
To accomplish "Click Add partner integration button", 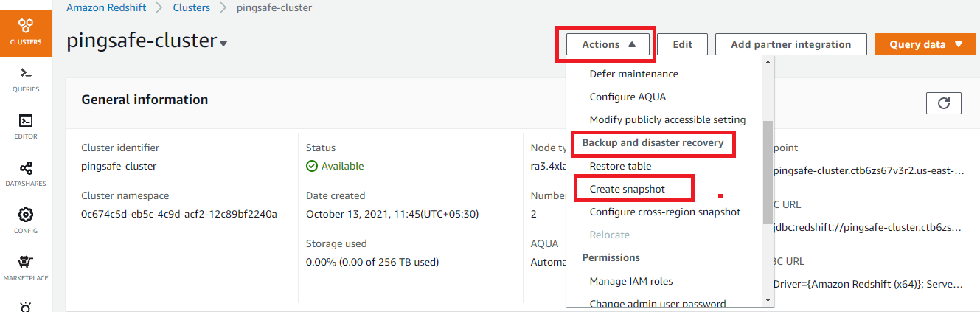I will tap(790, 44).
